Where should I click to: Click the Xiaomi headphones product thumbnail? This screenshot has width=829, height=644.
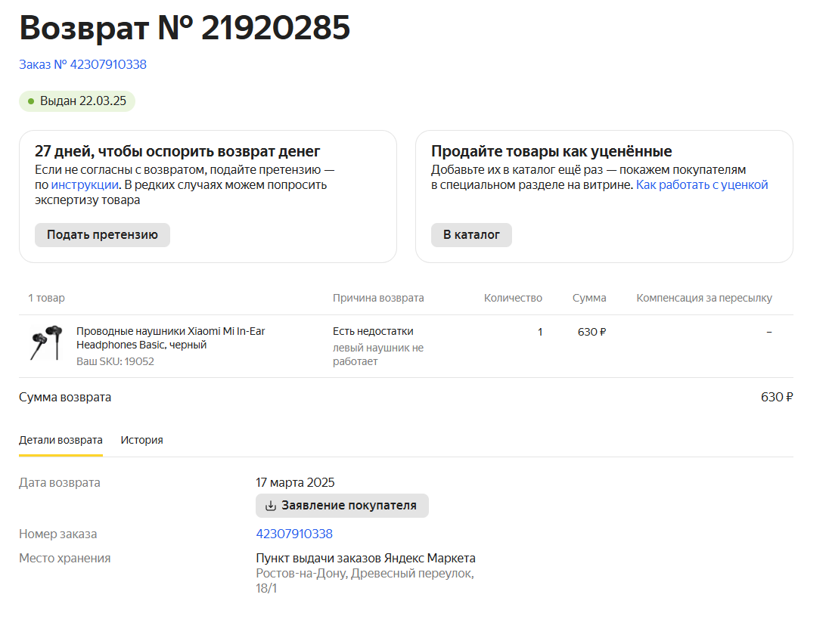pyautogui.click(x=47, y=343)
